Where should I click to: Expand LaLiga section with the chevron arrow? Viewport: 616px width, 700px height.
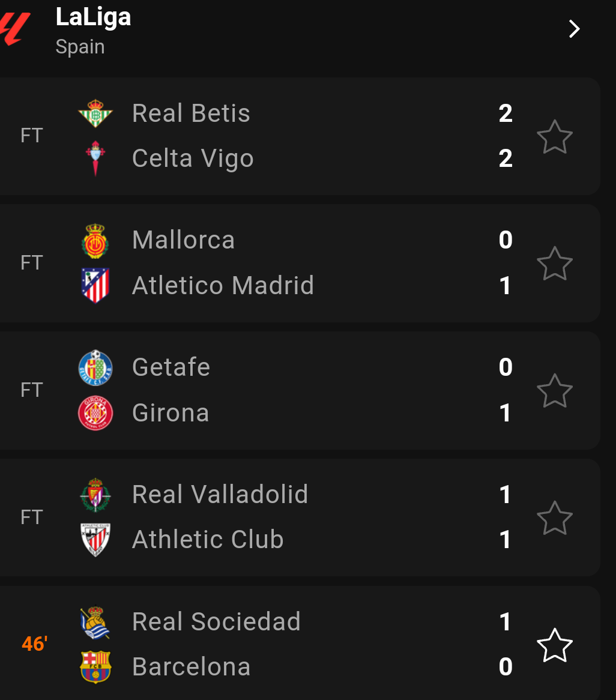point(574,29)
